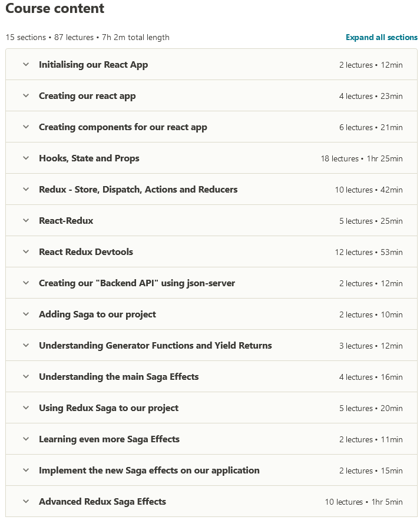Click the Expand all sections link
This screenshot has height=520, width=420.
tap(381, 37)
